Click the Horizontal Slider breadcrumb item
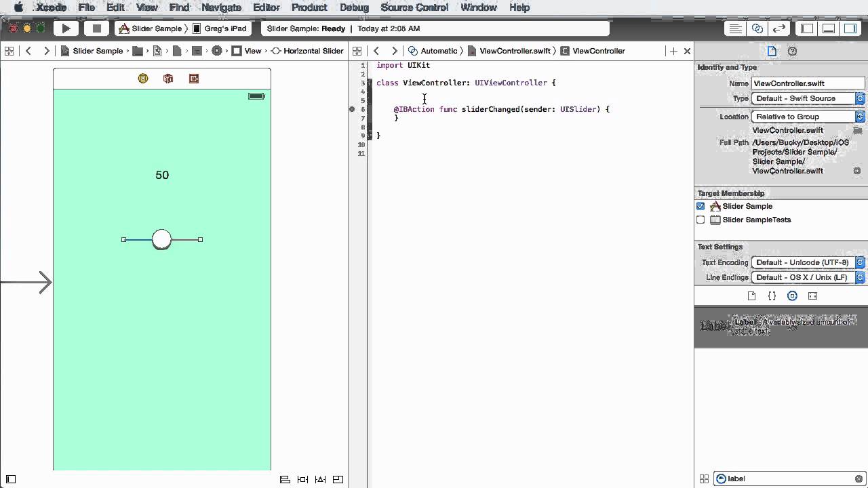 tap(307, 51)
